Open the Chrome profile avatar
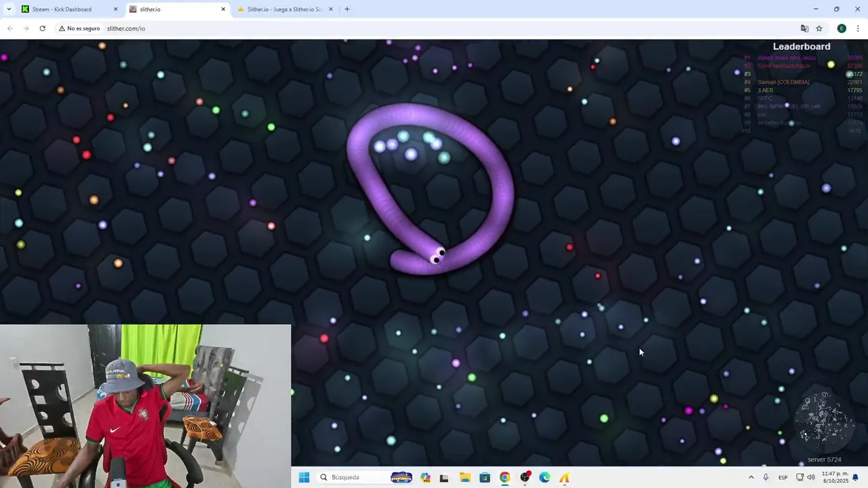868x488 pixels. click(842, 28)
